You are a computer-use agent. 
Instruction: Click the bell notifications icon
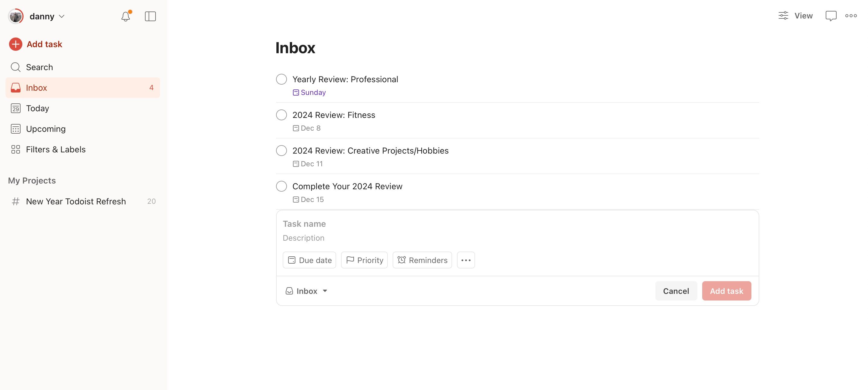pos(125,15)
